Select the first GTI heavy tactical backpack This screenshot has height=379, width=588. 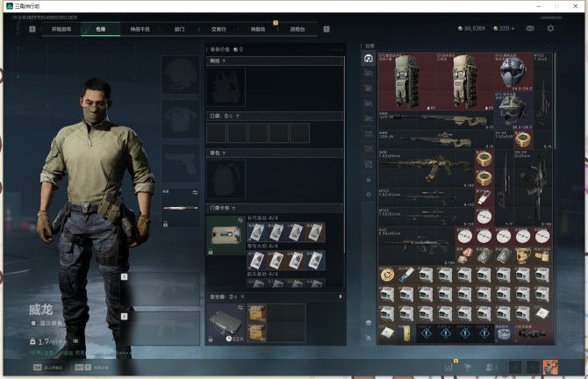[x=407, y=82]
